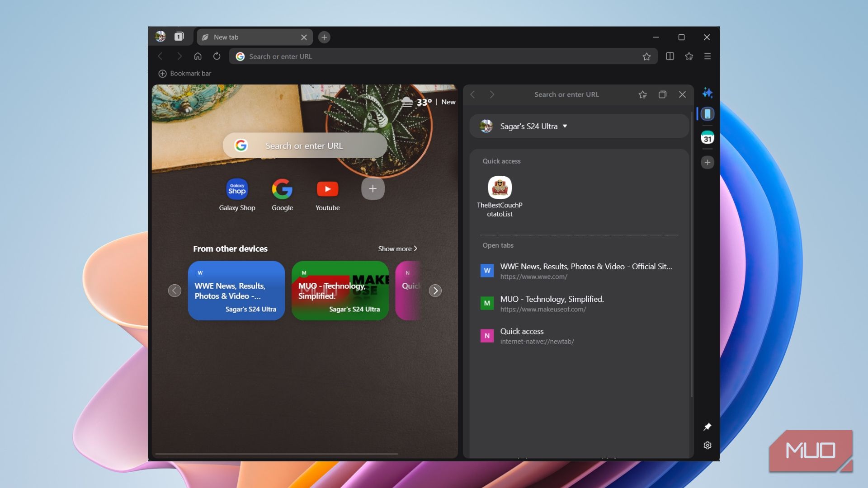Click the page search box with Google logo

[x=305, y=145]
